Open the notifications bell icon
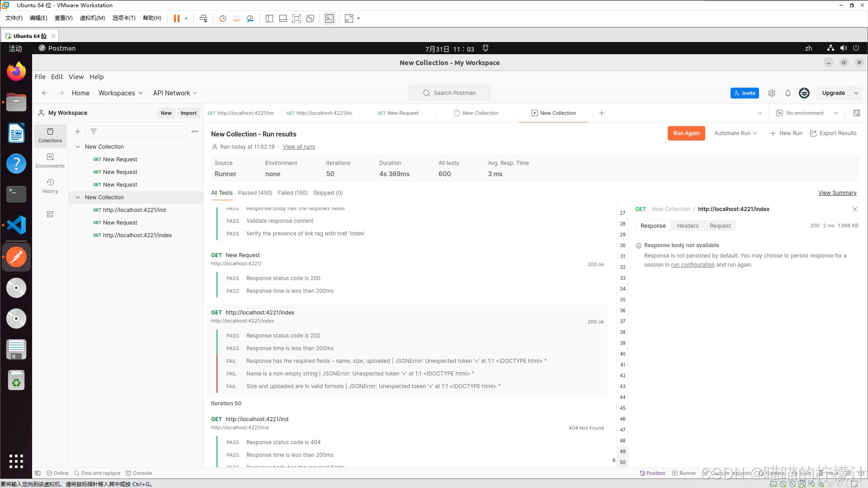Screen dimensions: 868x488 [788, 93]
